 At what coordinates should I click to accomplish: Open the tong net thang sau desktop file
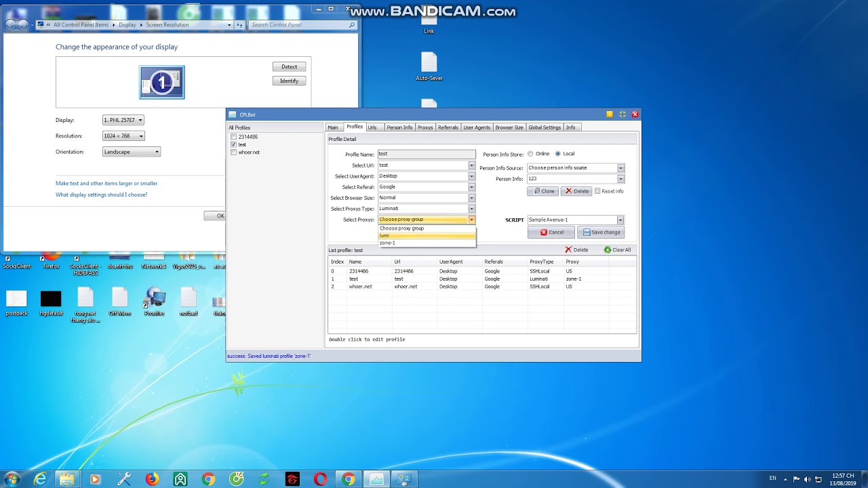tap(85, 305)
